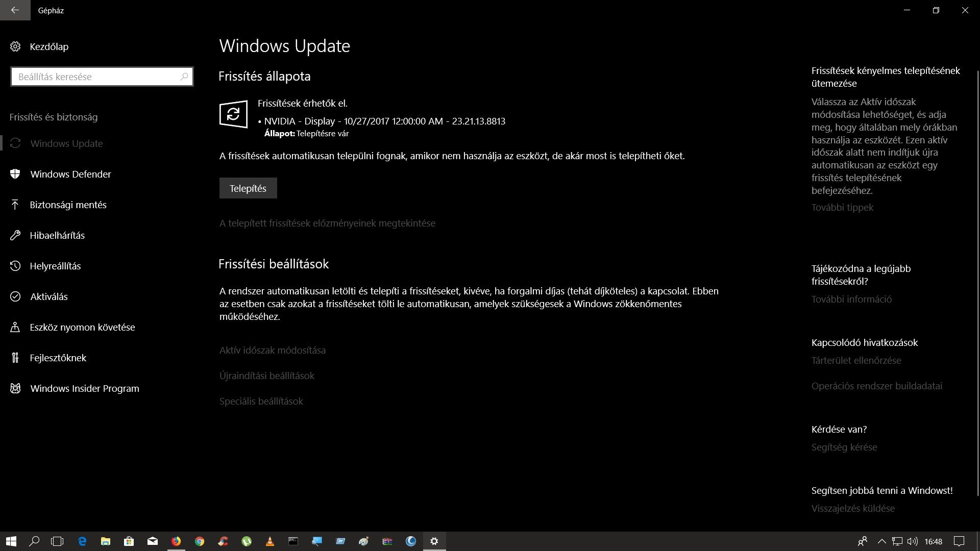This screenshot has height=551, width=980.
Task: Open taskbar search magnifier
Action: click(x=34, y=541)
